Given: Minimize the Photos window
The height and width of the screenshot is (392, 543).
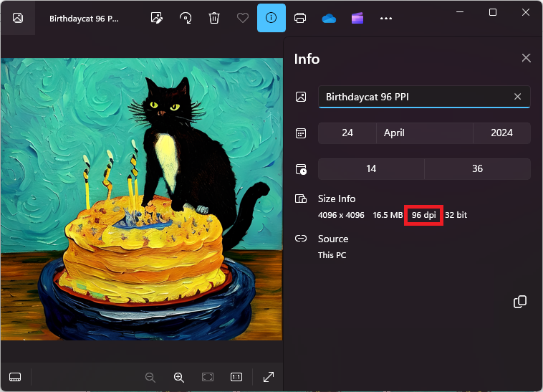Looking at the screenshot, I should point(460,12).
